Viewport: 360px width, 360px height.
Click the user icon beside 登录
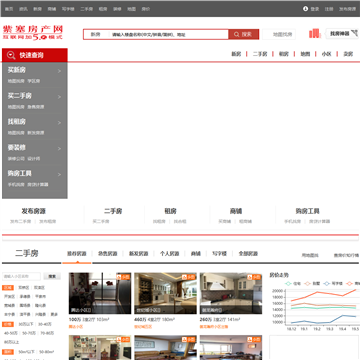[306, 9]
